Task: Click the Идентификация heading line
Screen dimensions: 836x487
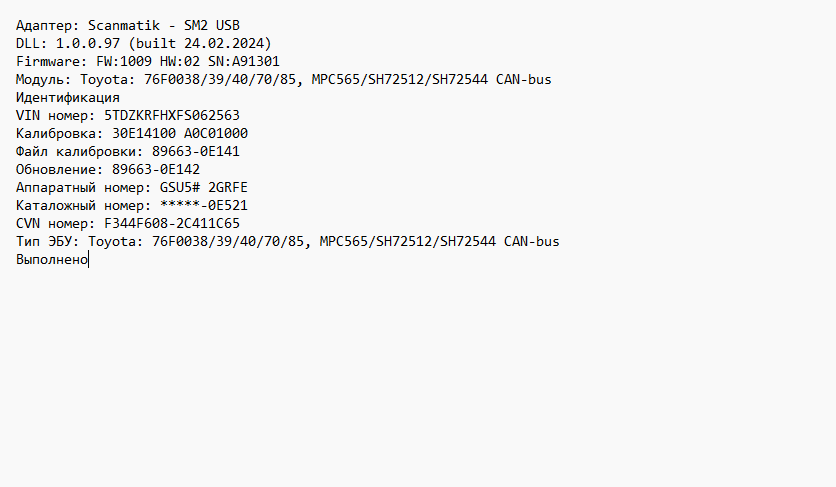Action: pyautogui.click(x=68, y=98)
